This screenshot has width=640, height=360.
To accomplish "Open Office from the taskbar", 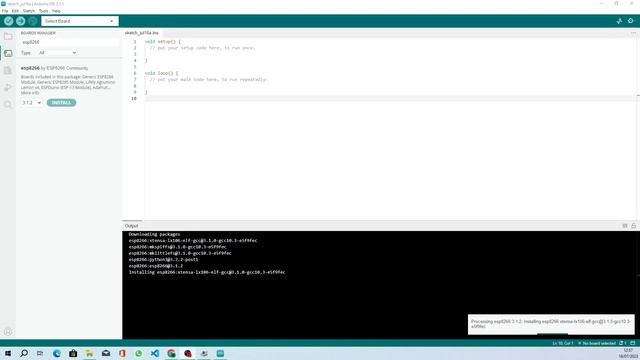I will pyautogui.click(x=122, y=353).
